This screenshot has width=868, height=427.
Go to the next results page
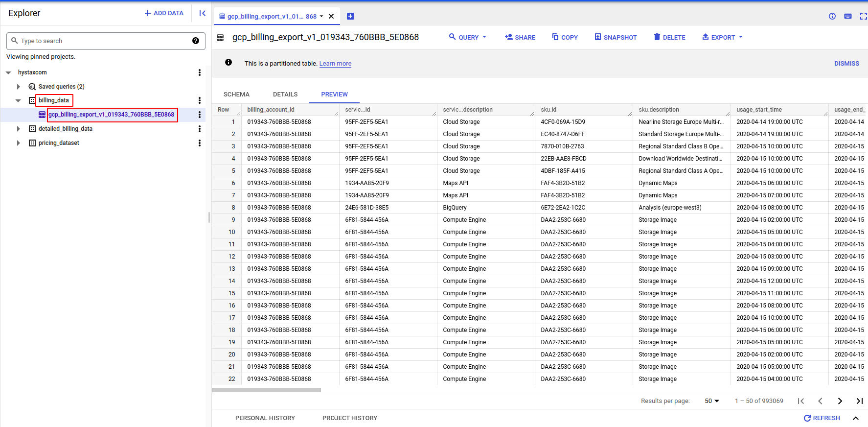point(840,401)
